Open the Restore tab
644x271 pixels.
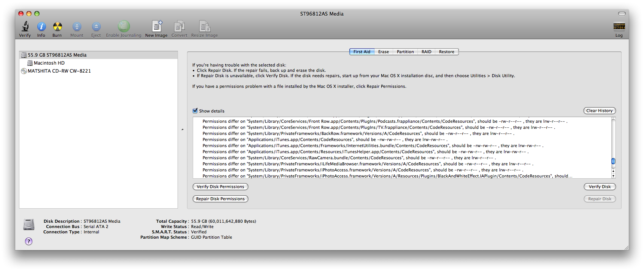tap(447, 52)
